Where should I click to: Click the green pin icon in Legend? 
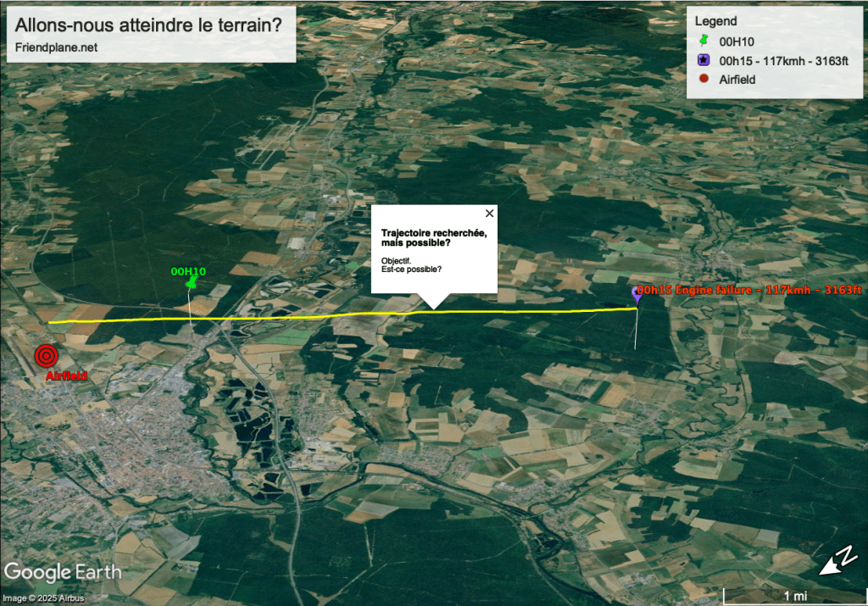point(703,41)
